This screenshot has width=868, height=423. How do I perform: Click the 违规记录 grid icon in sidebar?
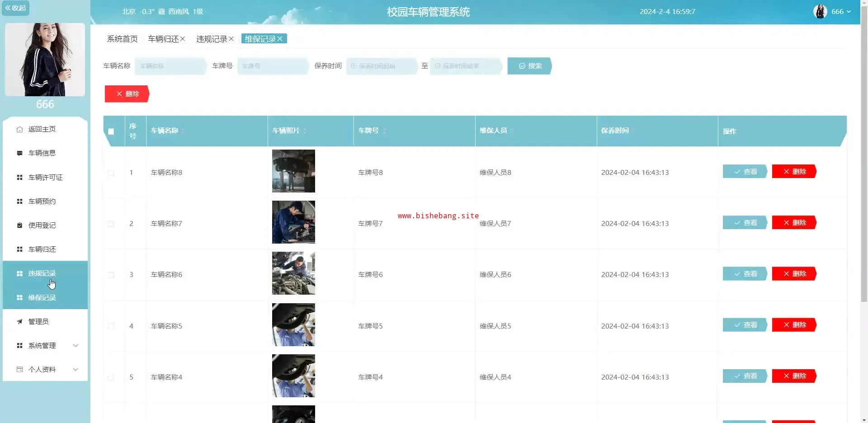19,273
